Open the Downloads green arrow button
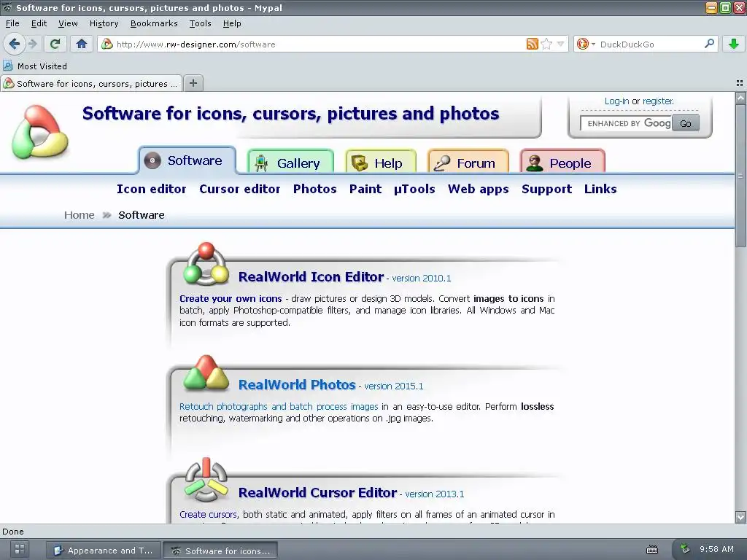 click(734, 44)
